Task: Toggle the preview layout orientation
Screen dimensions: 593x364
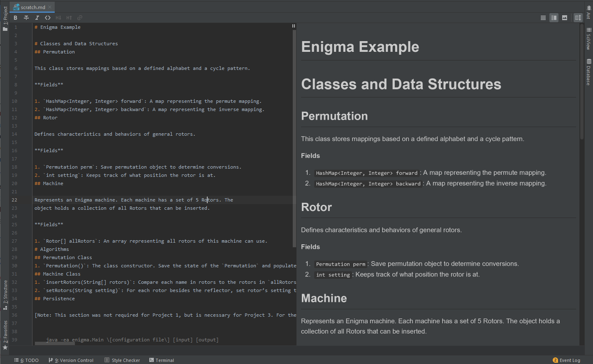Action: click(x=578, y=18)
